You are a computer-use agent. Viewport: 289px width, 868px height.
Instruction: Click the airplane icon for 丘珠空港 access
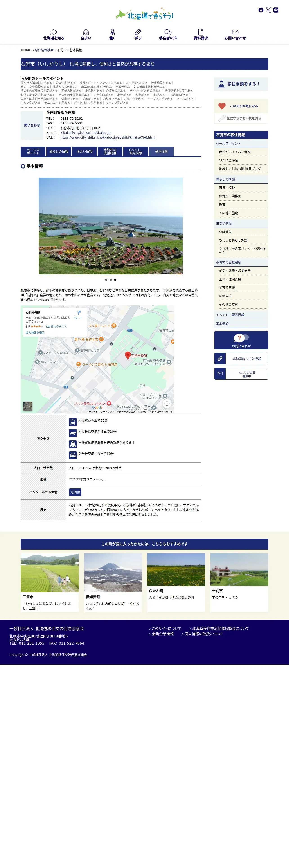pyautogui.click(x=73, y=433)
